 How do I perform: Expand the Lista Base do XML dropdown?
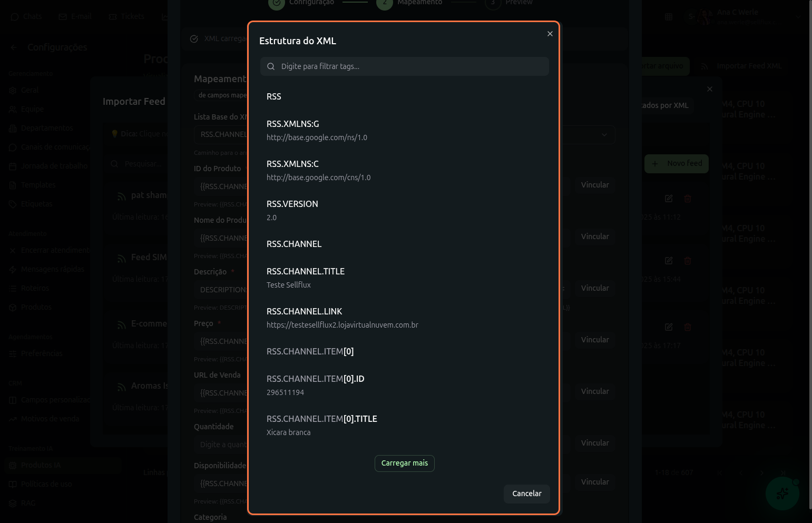click(604, 134)
